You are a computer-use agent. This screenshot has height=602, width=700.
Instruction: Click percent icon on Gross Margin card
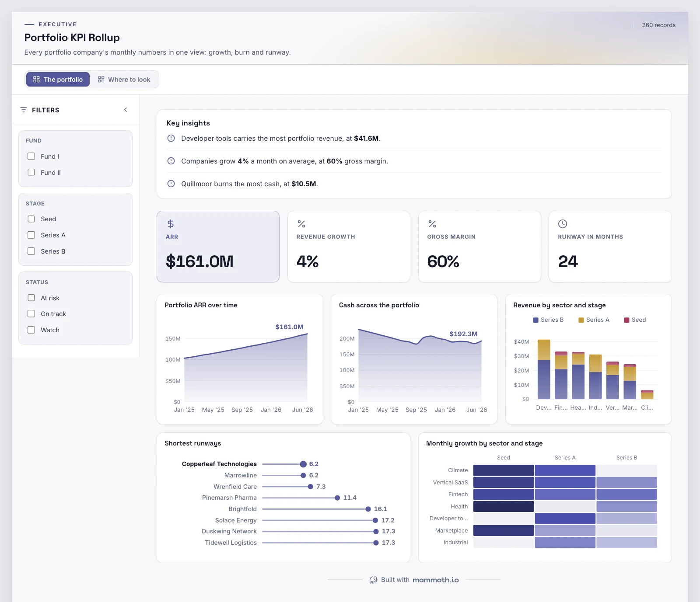point(432,224)
